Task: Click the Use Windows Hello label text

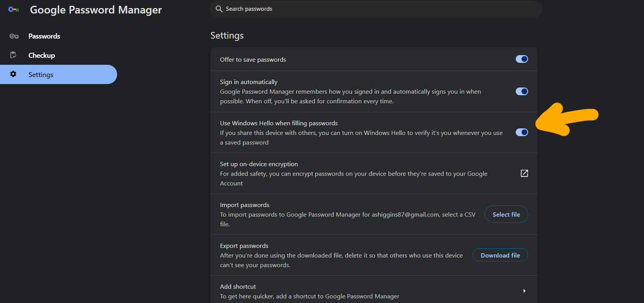Action: click(x=279, y=123)
